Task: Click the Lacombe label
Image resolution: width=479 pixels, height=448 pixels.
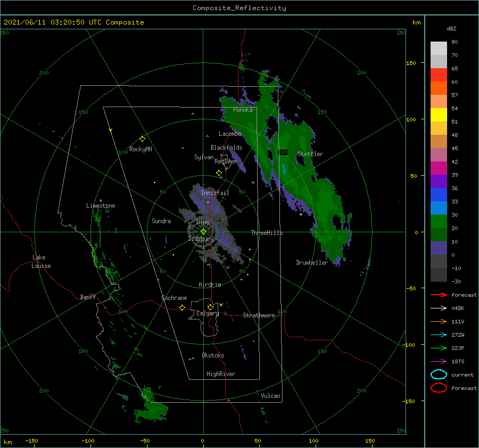Action: (x=230, y=134)
